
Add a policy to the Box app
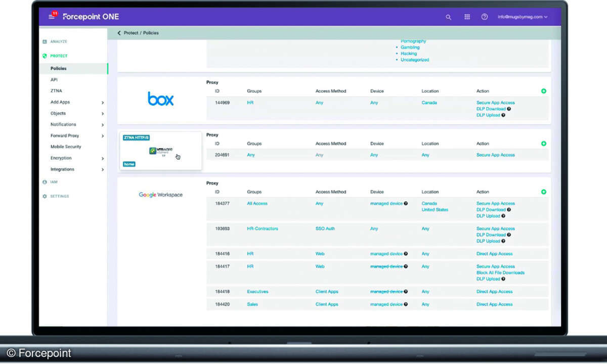click(544, 91)
